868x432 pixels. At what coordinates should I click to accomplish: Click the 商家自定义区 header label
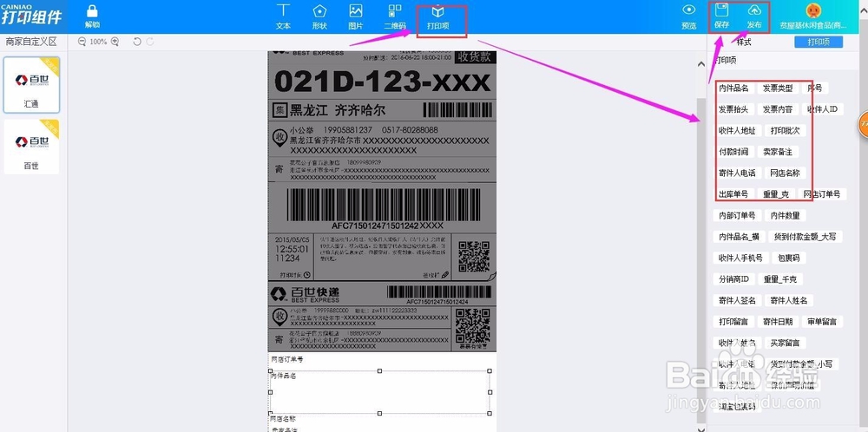[31, 42]
